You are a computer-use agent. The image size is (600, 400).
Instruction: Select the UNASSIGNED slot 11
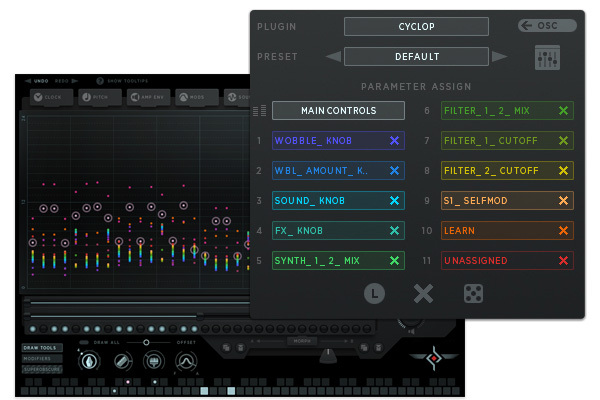(x=507, y=261)
